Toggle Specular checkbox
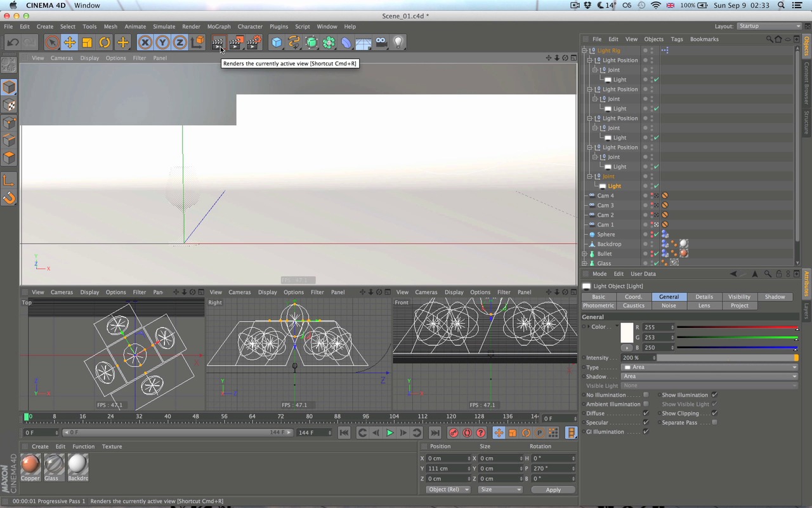The height and width of the screenshot is (508, 812). [x=646, y=422]
